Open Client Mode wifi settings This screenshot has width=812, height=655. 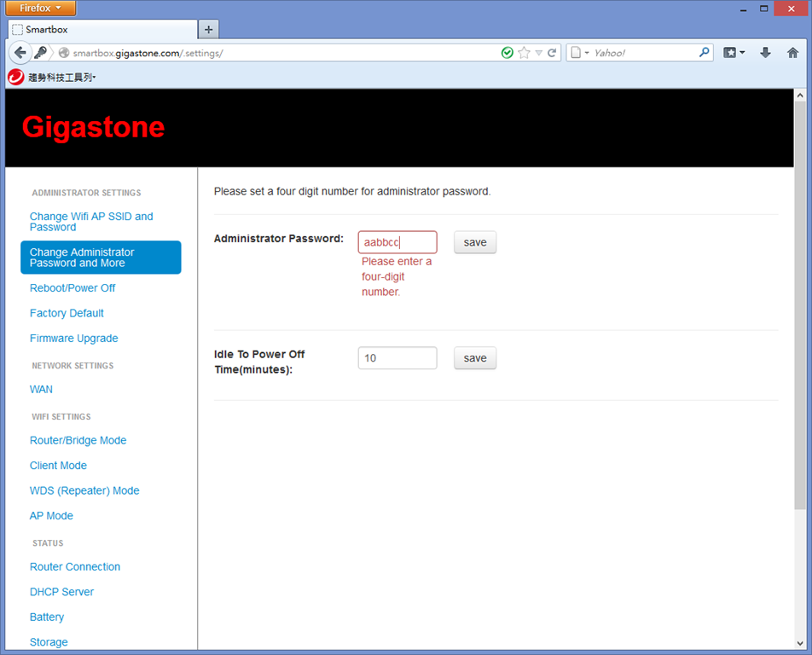[59, 466]
